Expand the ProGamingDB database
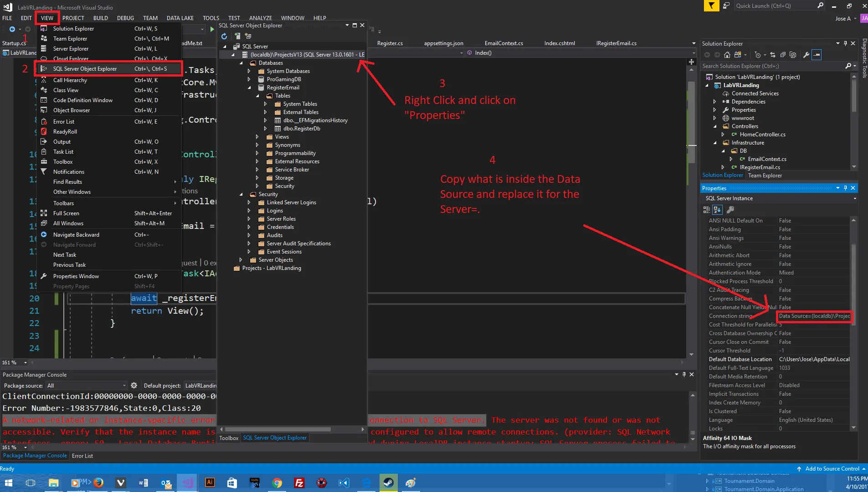868x492 pixels. [249, 79]
